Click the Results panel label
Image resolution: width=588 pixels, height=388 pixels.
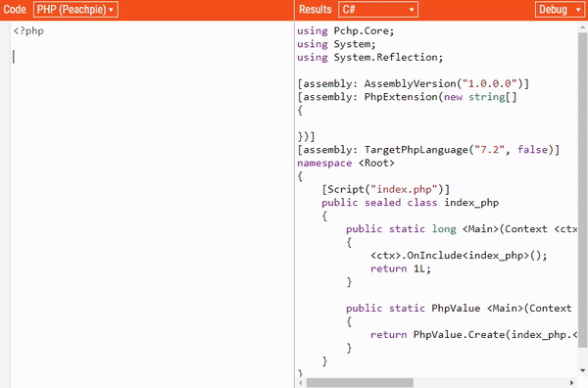point(315,10)
